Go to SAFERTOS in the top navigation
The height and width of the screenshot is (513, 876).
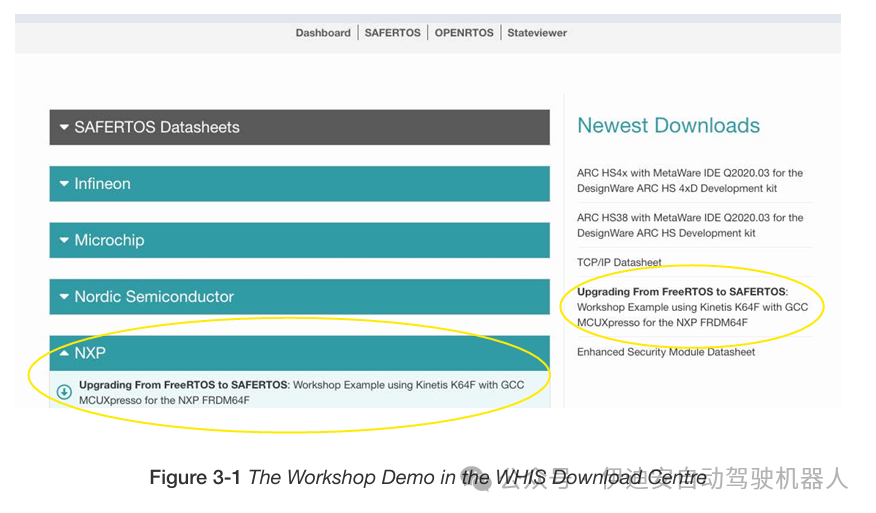click(392, 33)
